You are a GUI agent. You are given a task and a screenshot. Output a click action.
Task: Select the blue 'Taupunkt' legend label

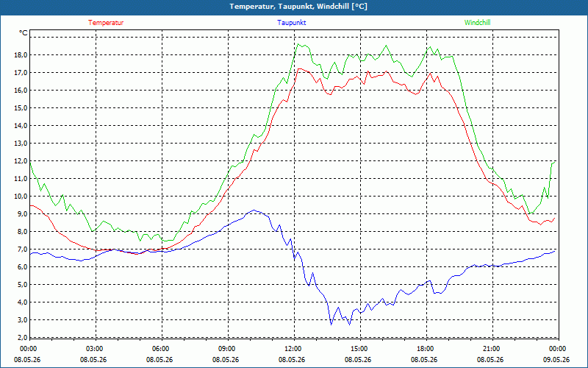tap(291, 23)
